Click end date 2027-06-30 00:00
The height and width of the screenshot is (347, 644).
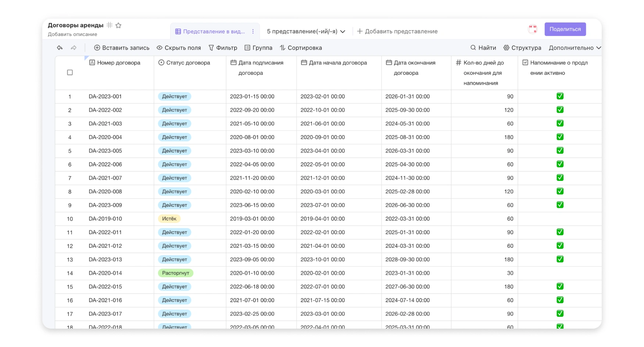pyautogui.click(x=407, y=287)
